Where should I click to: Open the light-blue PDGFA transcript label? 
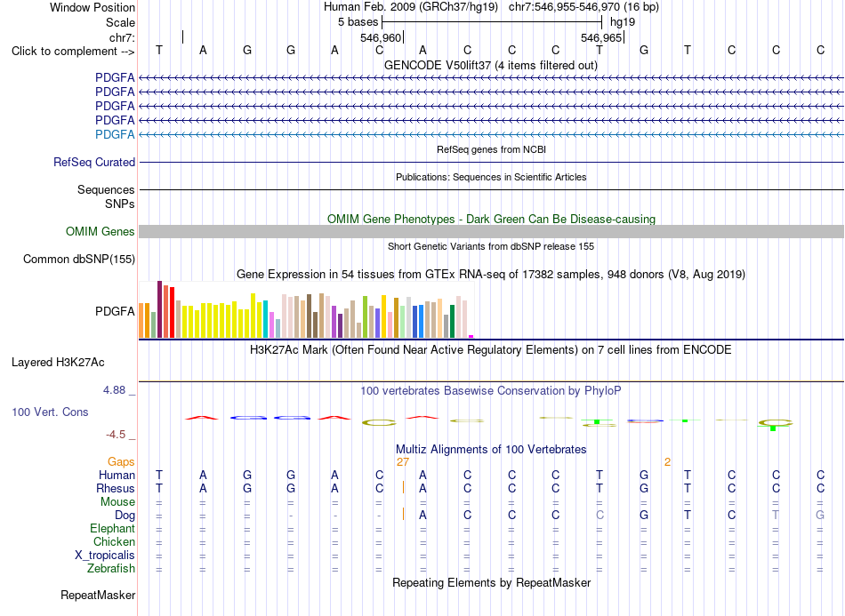pyautogui.click(x=115, y=134)
